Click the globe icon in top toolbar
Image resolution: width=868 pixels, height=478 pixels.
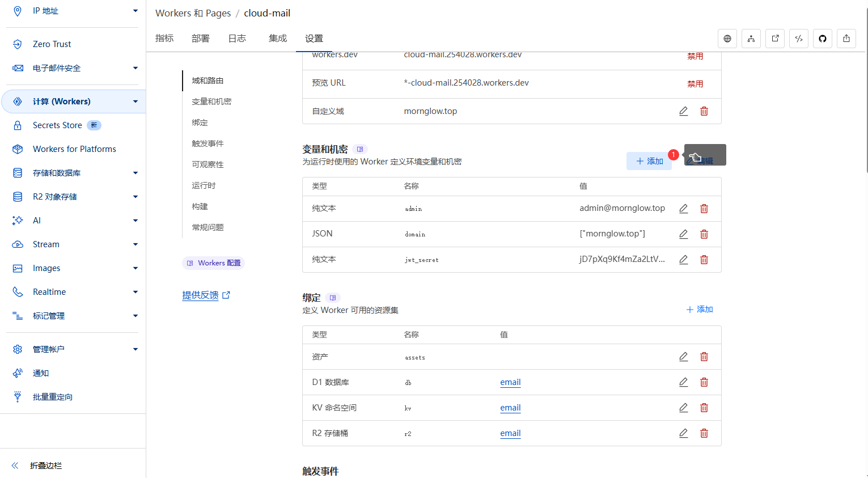(x=727, y=39)
